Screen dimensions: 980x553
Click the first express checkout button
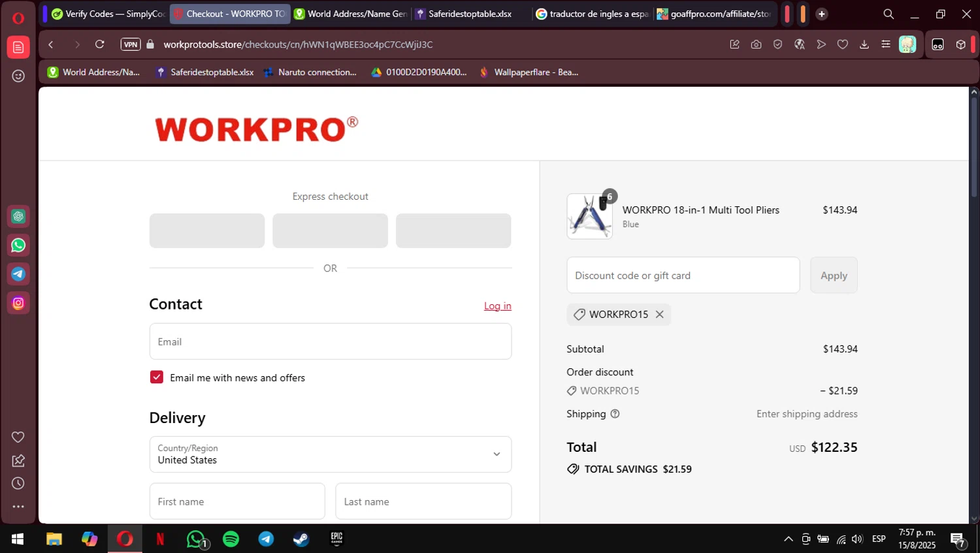[207, 230]
